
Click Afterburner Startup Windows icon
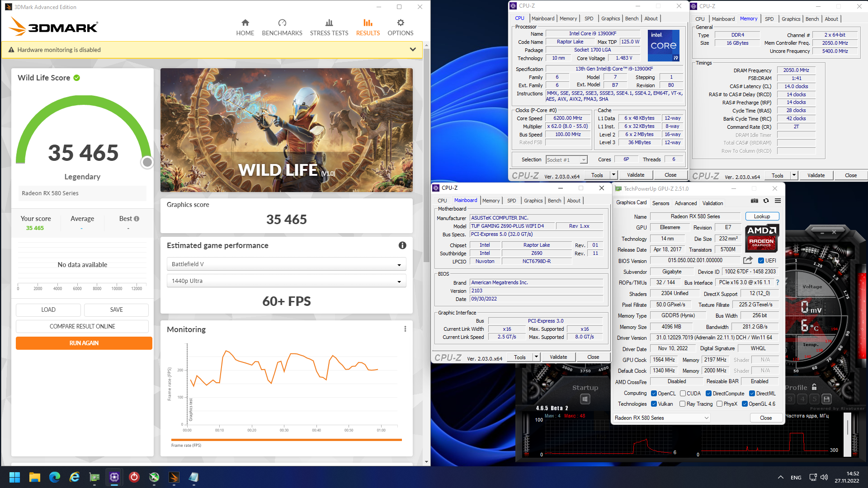(x=585, y=399)
